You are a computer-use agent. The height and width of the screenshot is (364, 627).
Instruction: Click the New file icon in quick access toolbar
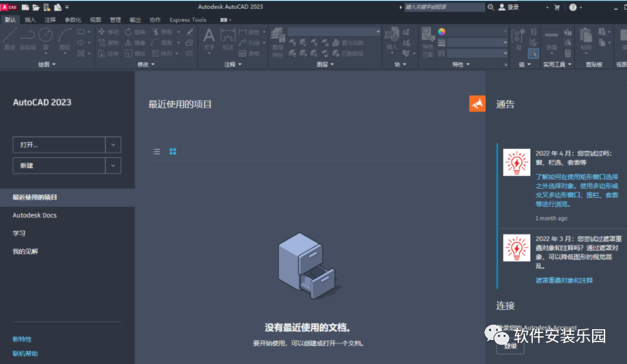(x=25, y=7)
